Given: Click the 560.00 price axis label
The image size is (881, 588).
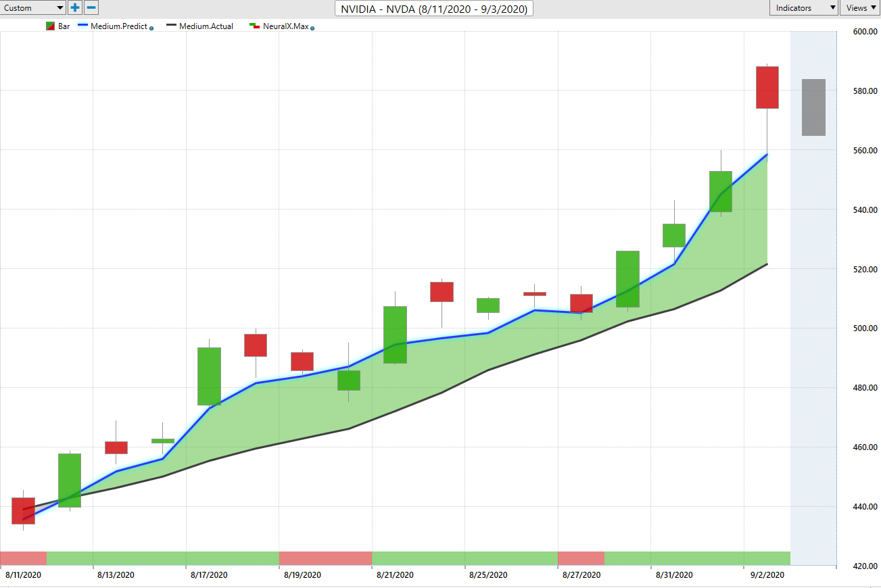Looking at the screenshot, I should (x=864, y=151).
